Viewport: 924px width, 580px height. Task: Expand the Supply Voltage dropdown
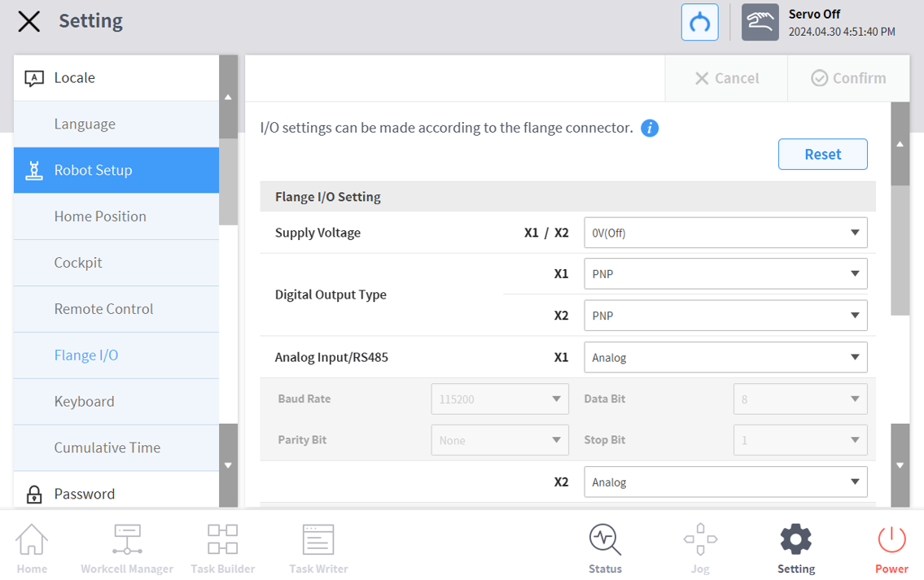click(725, 233)
